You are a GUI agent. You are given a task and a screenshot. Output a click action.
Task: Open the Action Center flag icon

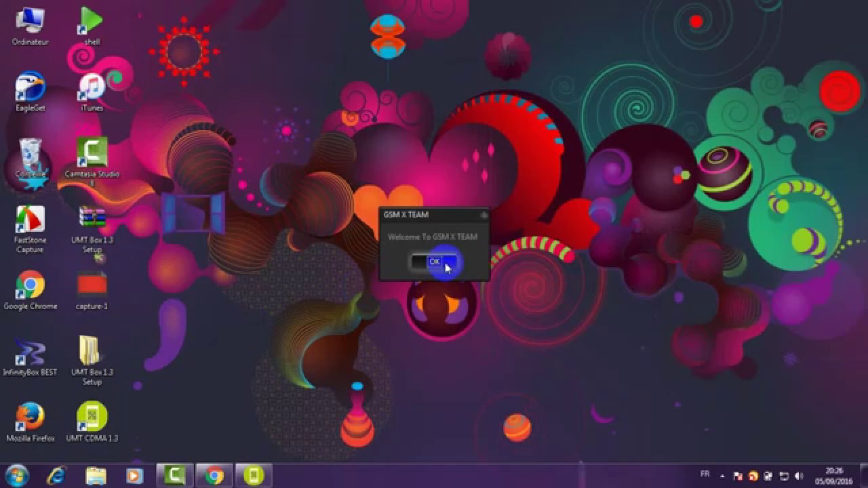(x=738, y=476)
